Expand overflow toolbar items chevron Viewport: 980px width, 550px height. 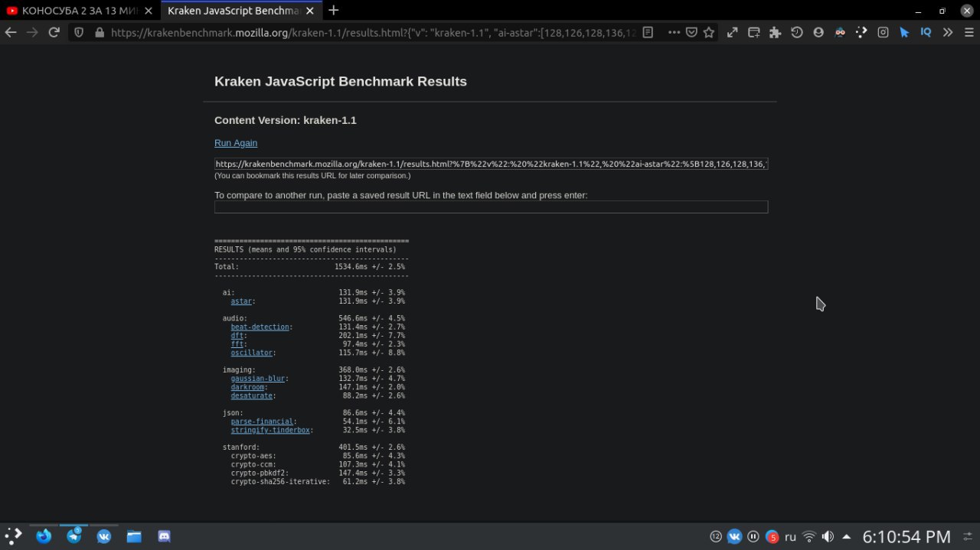point(948,33)
